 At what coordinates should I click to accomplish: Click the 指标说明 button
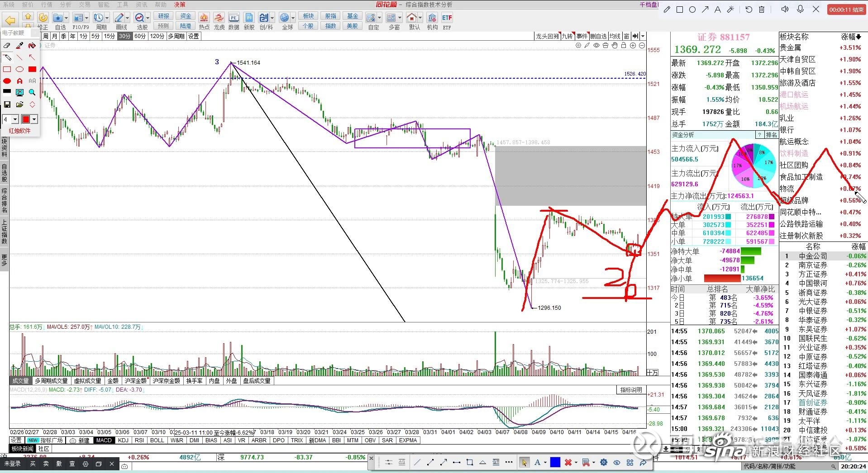[631, 390]
